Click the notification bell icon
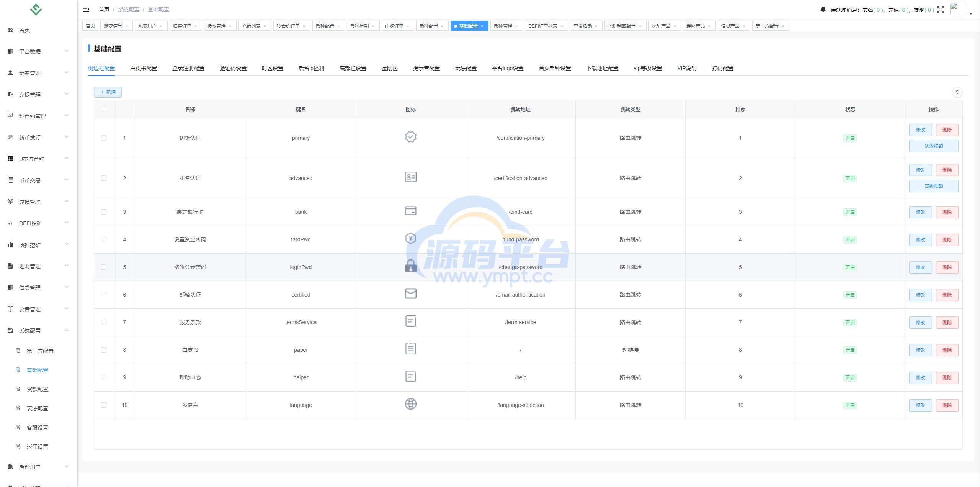The image size is (980, 487). (x=823, y=9)
